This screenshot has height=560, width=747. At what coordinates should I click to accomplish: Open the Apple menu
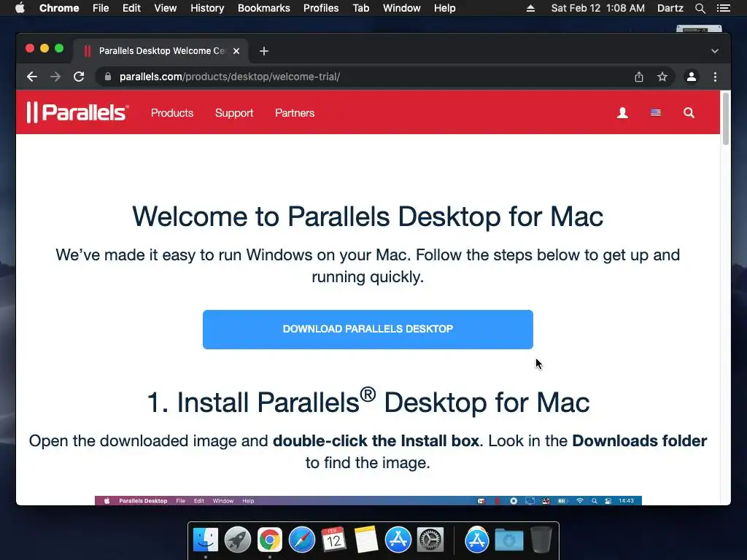tap(20, 8)
